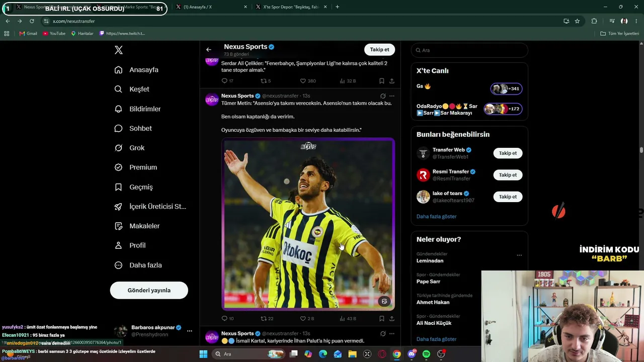Image resolution: width=644 pixels, height=362 pixels.
Task: Open Spotify from the taskbar
Action: coord(426,354)
